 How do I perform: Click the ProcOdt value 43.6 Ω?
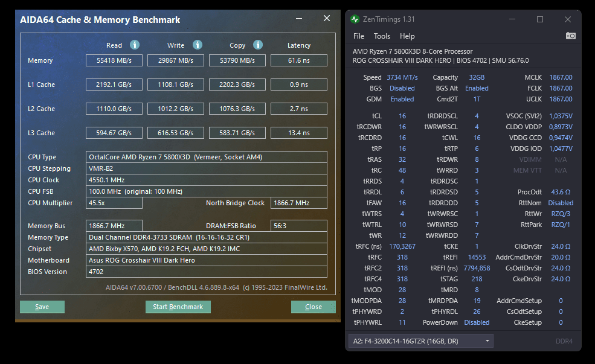[561, 192]
